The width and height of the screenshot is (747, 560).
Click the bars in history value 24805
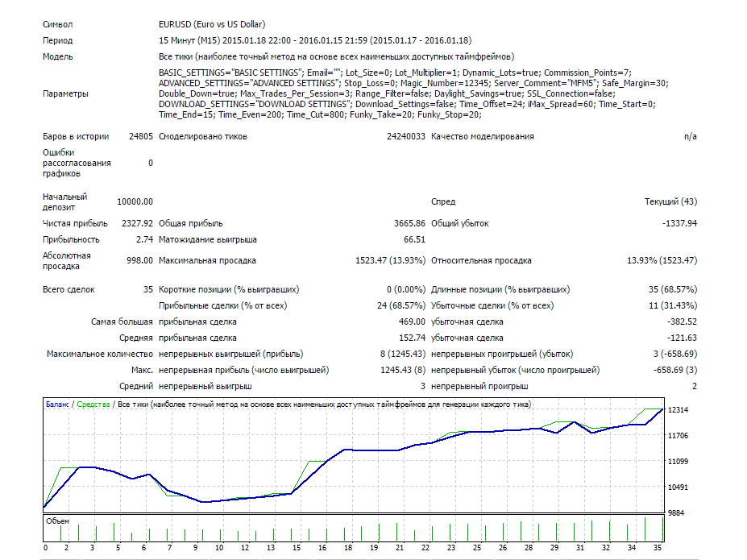point(141,137)
